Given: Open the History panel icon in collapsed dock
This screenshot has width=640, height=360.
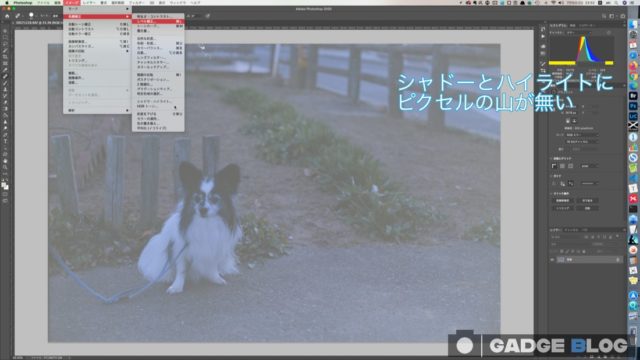Looking at the screenshot, I should pos(543,29).
